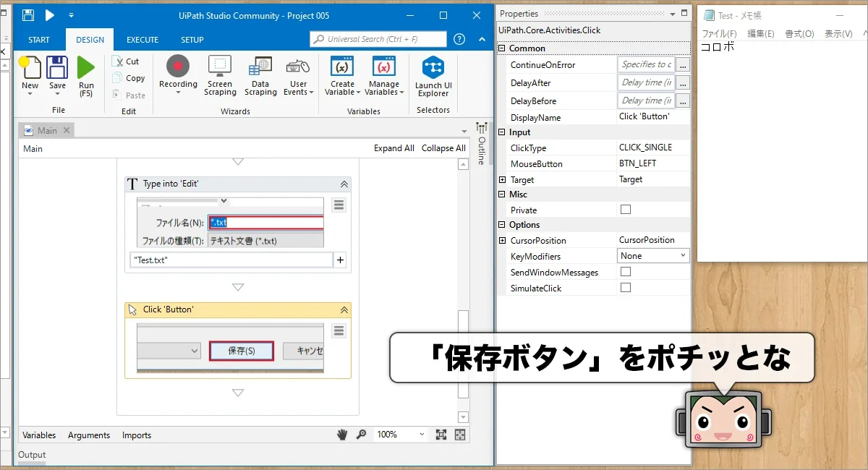Click the Cut command

[x=127, y=61]
